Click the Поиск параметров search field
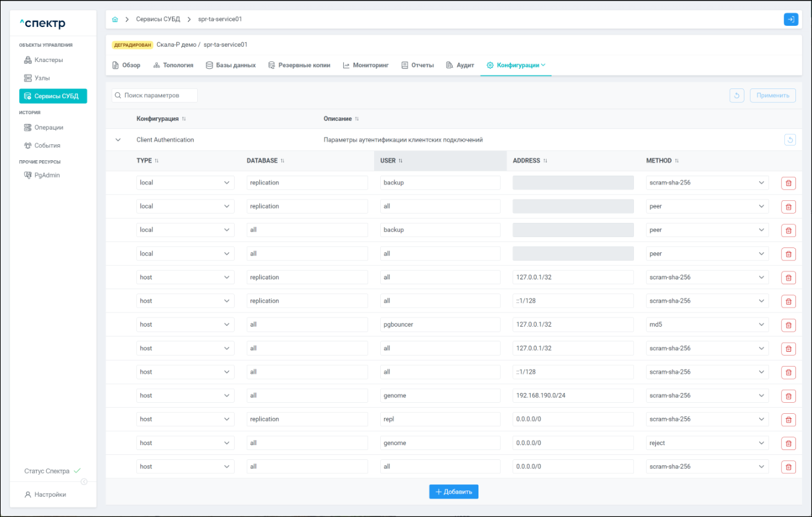The height and width of the screenshot is (517, 812). point(155,96)
